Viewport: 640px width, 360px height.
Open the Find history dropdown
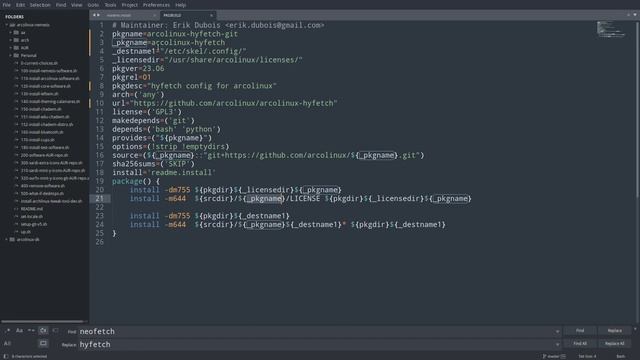click(557, 331)
